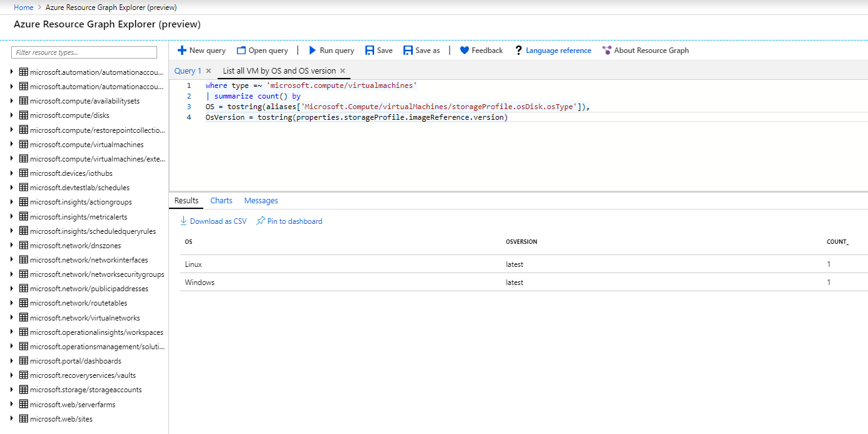Click the Open query folder icon
This screenshot has height=434, width=868.
241,51
